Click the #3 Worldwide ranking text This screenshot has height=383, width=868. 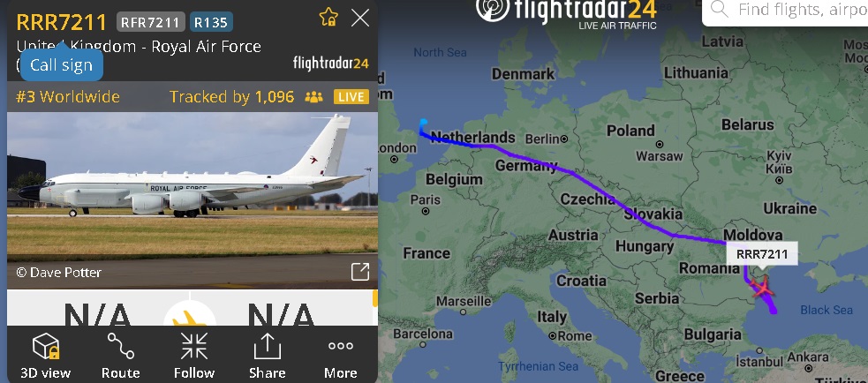pyautogui.click(x=67, y=97)
